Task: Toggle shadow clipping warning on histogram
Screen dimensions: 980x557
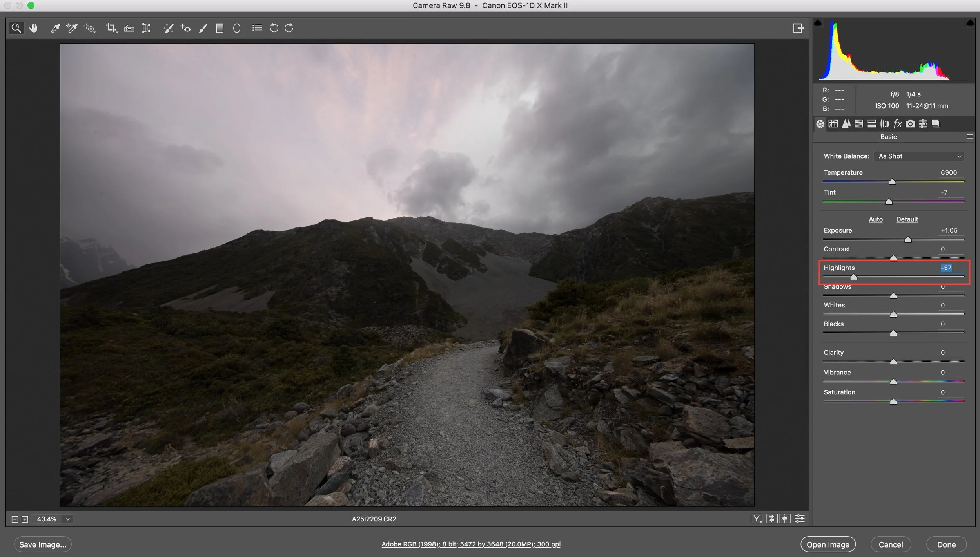Action: [818, 23]
